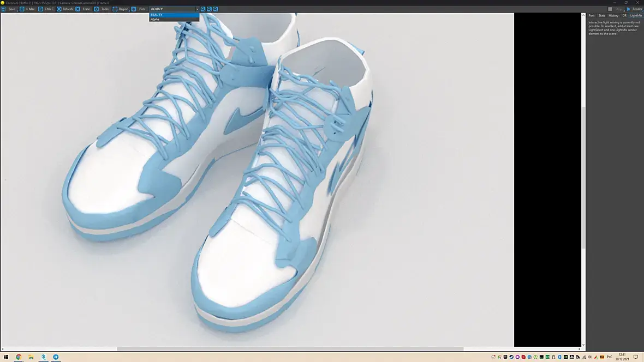Click the Pick hand icon
The image size is (644, 362).
coord(134,9)
